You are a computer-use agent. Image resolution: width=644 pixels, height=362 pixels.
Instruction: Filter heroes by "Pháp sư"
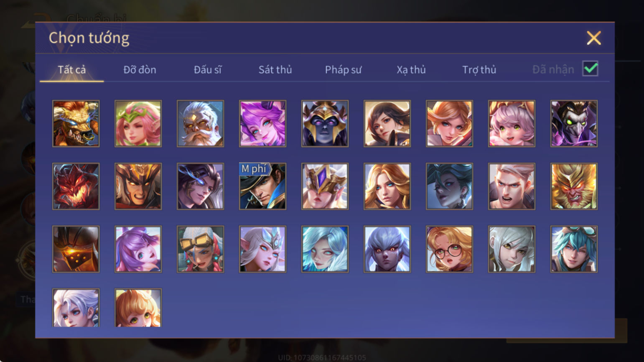[343, 69]
